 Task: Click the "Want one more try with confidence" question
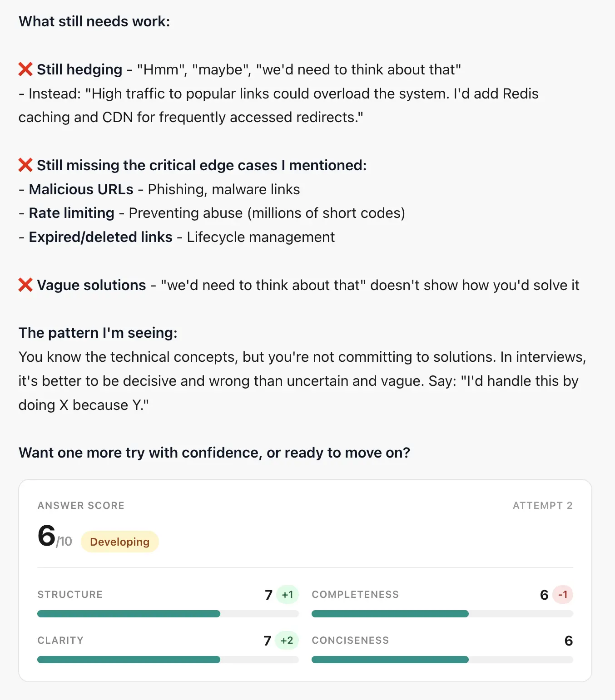pyautogui.click(x=214, y=453)
